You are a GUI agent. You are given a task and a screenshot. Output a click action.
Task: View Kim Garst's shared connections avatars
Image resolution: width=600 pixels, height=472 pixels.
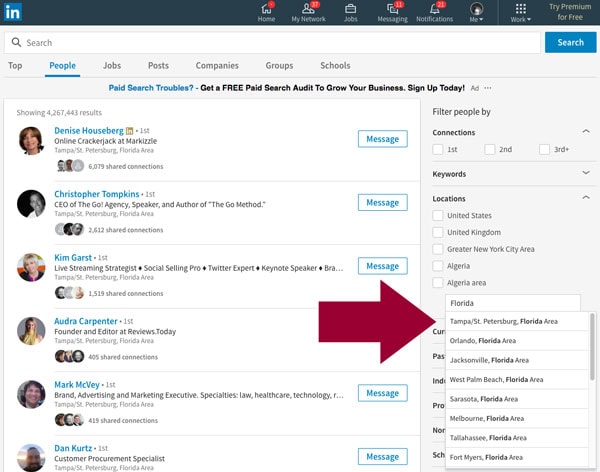coord(69,293)
